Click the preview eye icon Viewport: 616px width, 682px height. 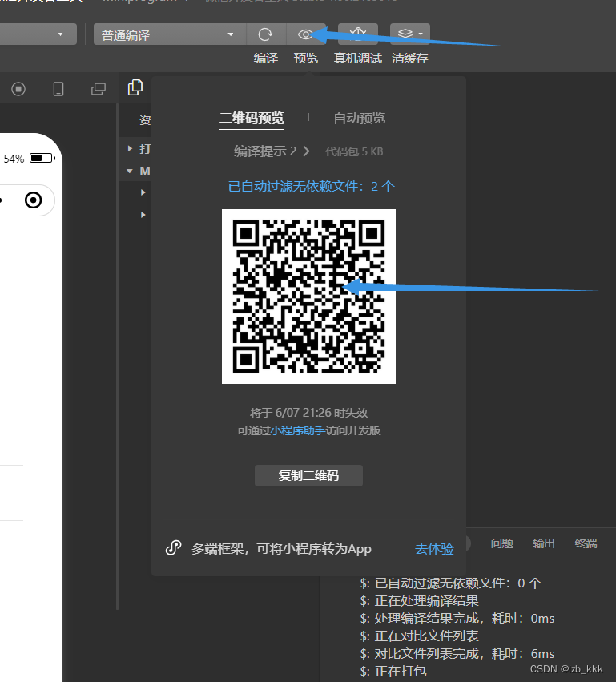point(305,34)
